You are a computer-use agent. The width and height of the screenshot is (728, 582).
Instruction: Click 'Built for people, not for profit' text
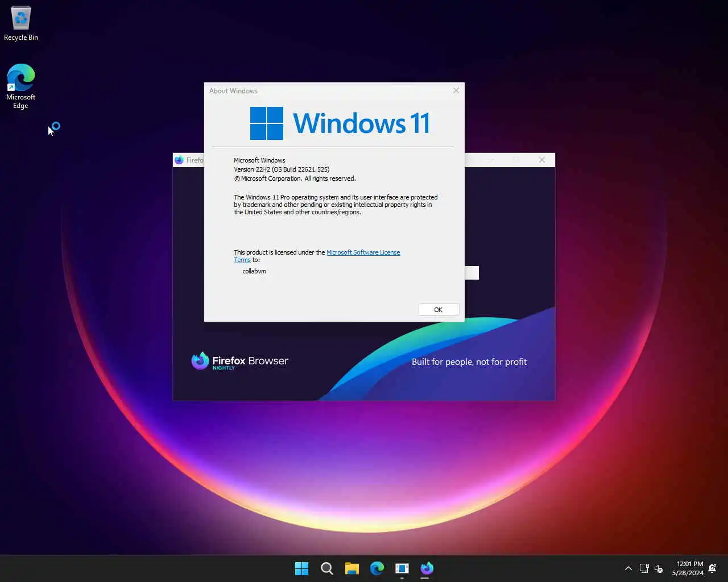[x=469, y=362]
